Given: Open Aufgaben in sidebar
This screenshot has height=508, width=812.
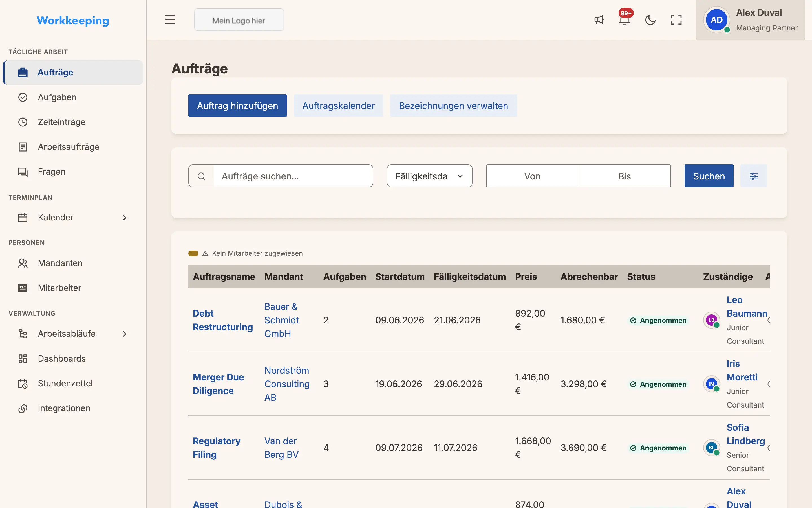Looking at the screenshot, I should (x=73, y=97).
